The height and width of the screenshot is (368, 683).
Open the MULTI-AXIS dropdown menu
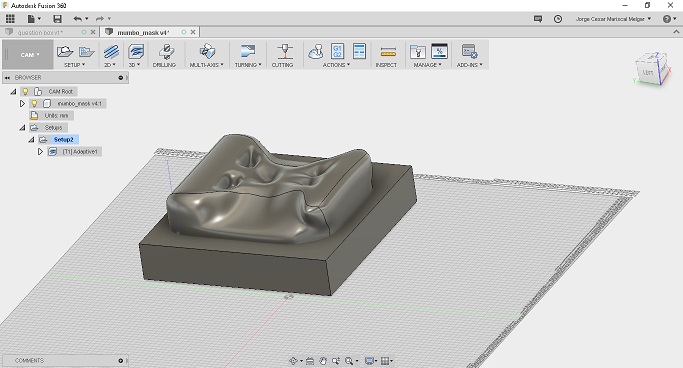(206, 65)
